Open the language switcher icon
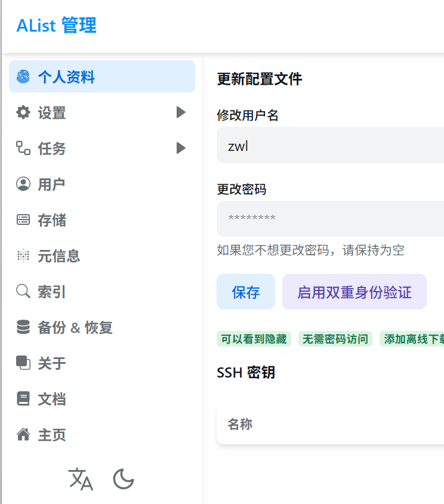444x504 pixels. (x=81, y=479)
